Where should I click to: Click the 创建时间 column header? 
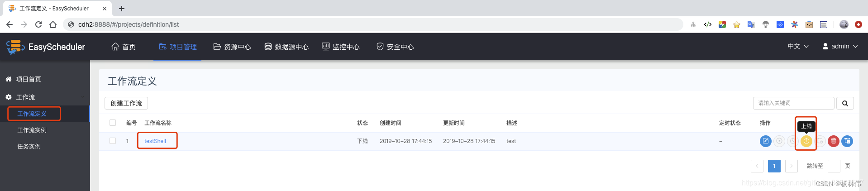coord(391,123)
